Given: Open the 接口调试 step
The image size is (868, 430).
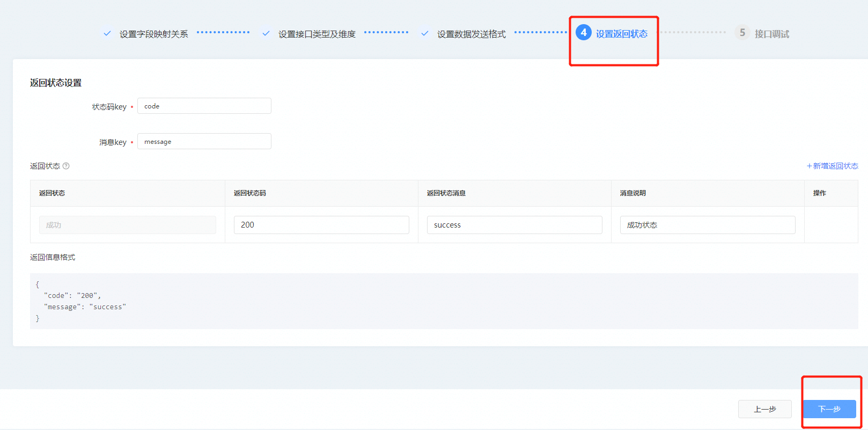Looking at the screenshot, I should click(772, 34).
